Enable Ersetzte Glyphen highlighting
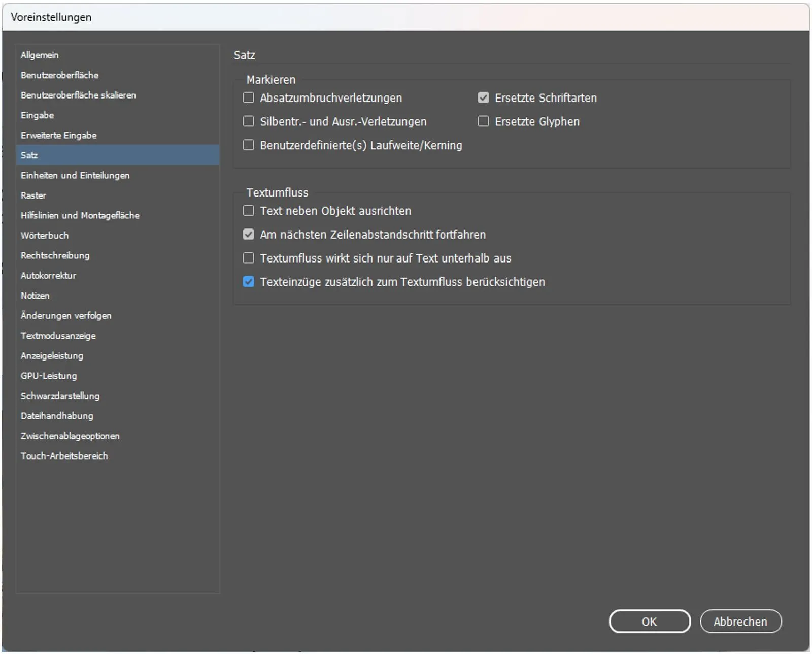Screen dimensions: 812x654 pyautogui.click(x=483, y=121)
